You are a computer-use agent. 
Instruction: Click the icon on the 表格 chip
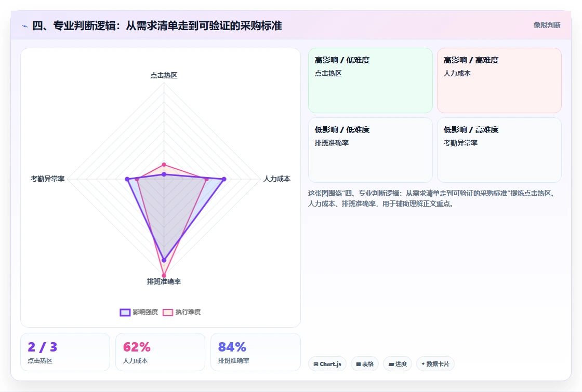358,364
